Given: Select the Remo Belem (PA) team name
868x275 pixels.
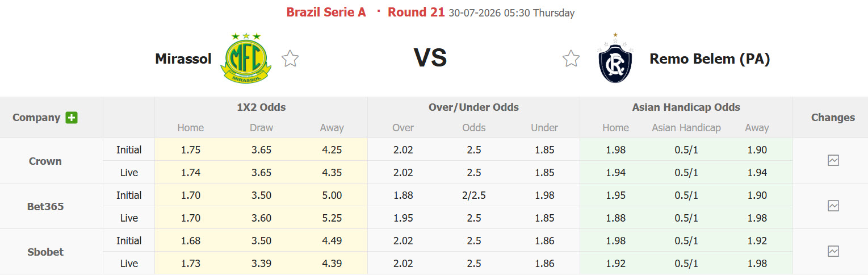Looking at the screenshot, I should click(710, 59).
